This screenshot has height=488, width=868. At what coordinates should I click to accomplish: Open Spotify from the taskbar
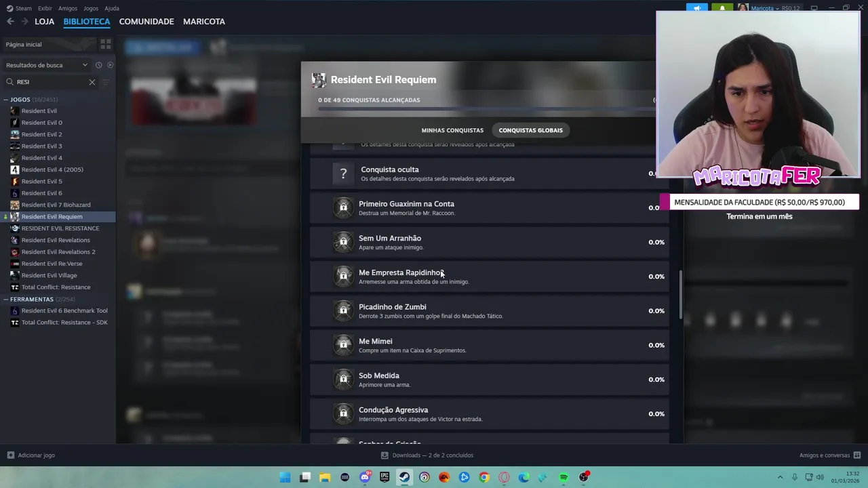coord(564,477)
